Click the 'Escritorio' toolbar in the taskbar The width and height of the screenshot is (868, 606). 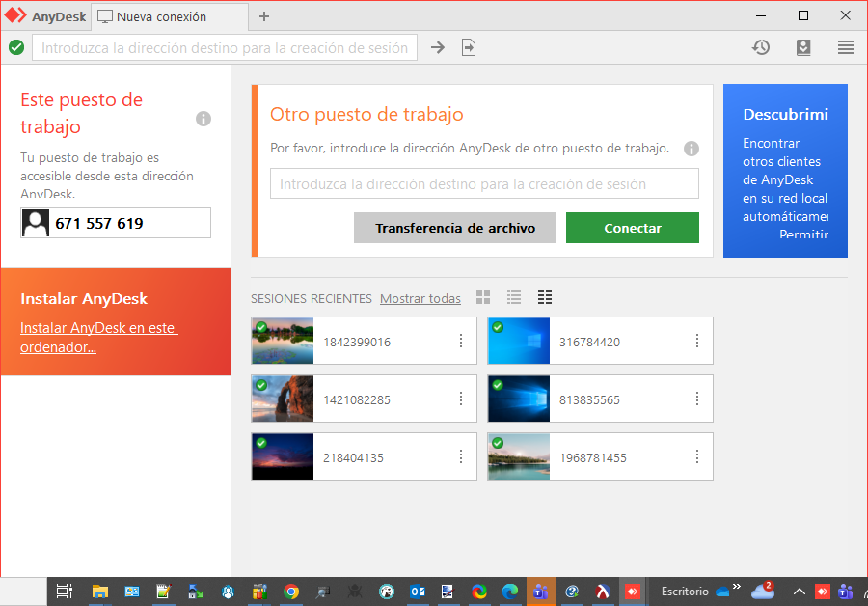(685, 592)
